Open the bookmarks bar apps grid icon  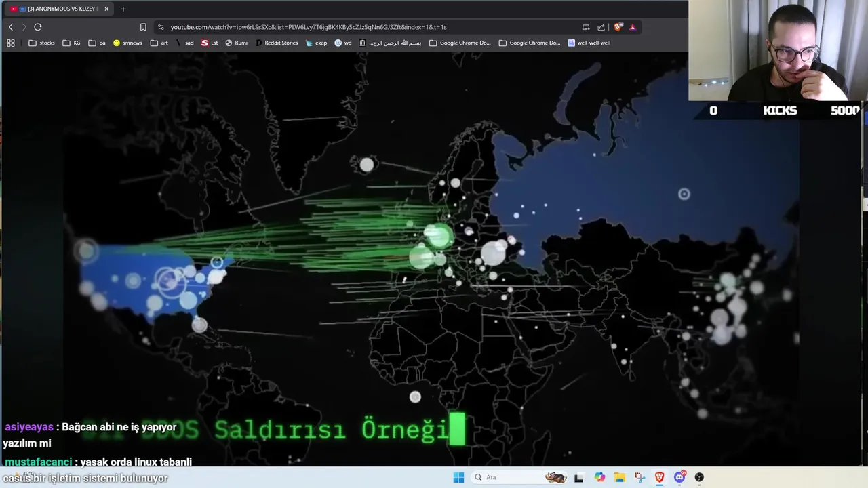(11, 43)
